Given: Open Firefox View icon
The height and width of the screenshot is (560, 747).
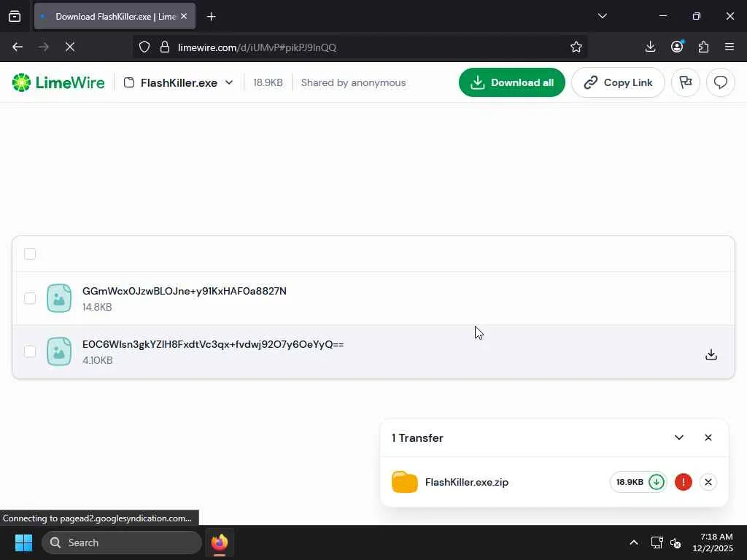Looking at the screenshot, I should 15,16.
